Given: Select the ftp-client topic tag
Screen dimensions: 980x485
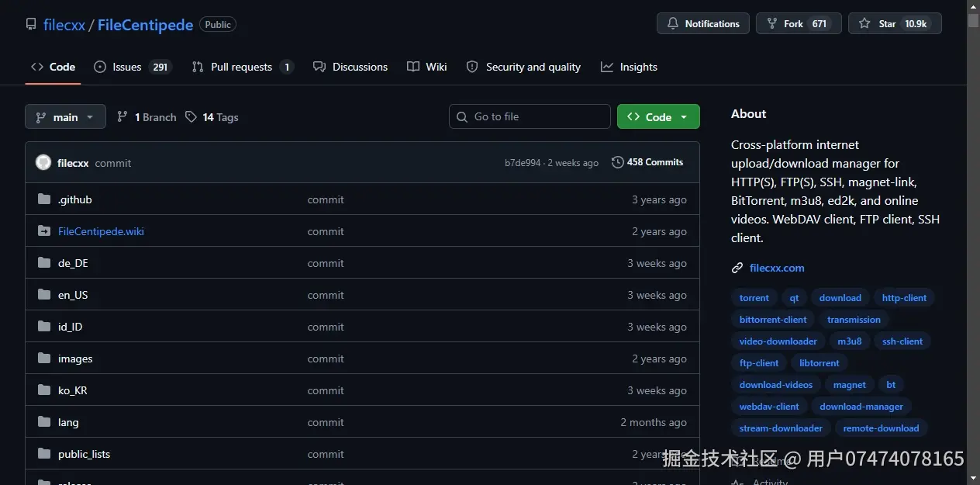Looking at the screenshot, I should point(759,363).
